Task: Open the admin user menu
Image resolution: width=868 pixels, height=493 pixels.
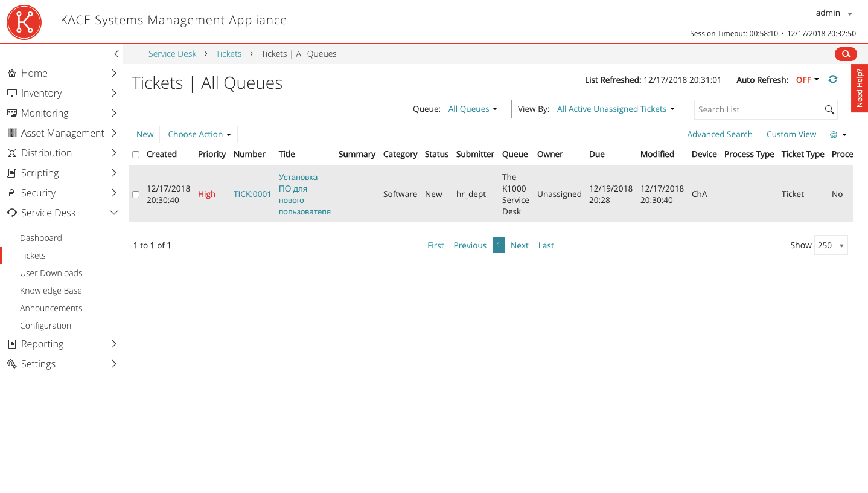Action: point(834,13)
